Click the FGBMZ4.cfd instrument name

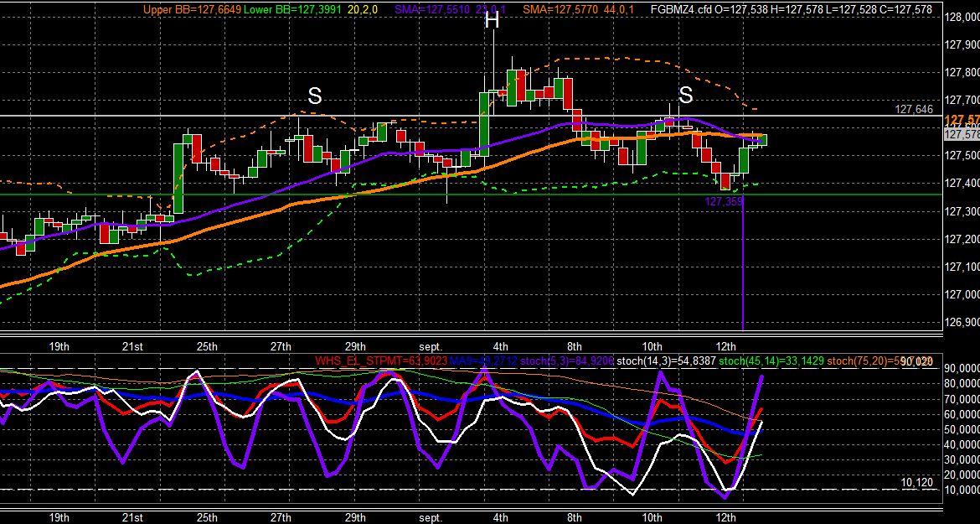point(680,9)
